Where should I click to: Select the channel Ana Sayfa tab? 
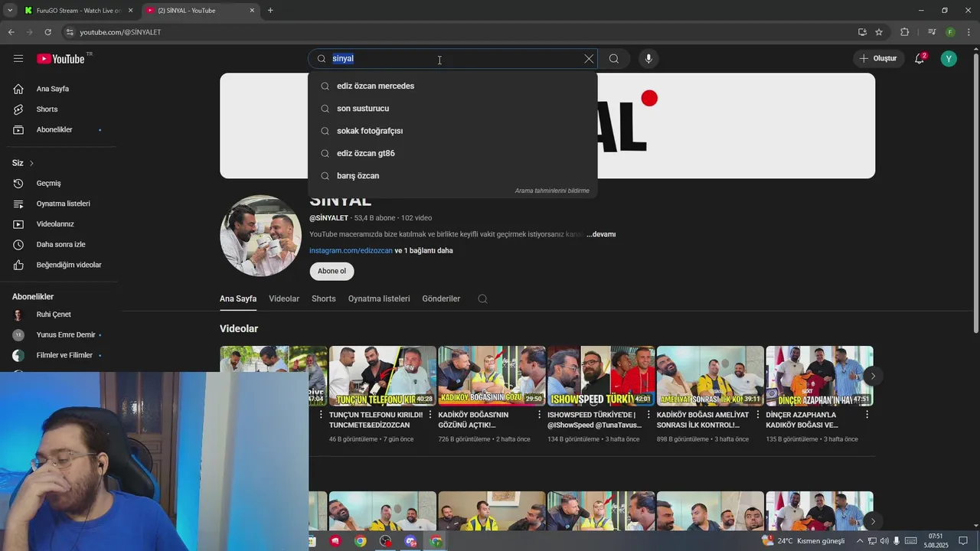pyautogui.click(x=238, y=298)
